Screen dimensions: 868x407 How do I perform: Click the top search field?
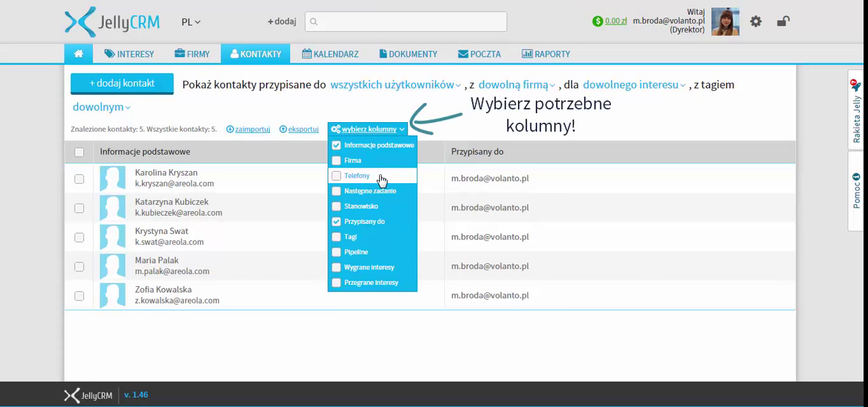pos(406,22)
